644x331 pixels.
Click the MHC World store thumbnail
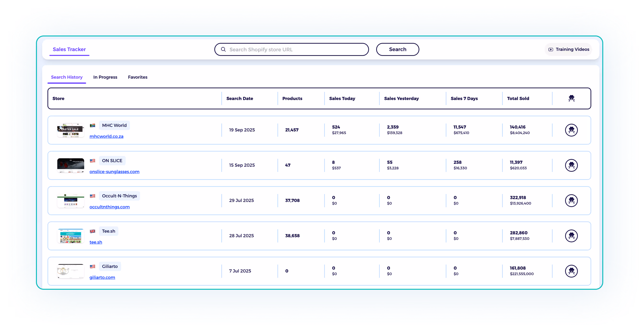[70, 130]
